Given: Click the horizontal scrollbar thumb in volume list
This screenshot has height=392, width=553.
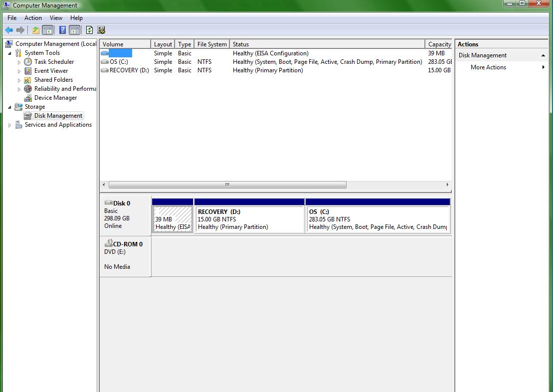Looking at the screenshot, I should point(227,185).
